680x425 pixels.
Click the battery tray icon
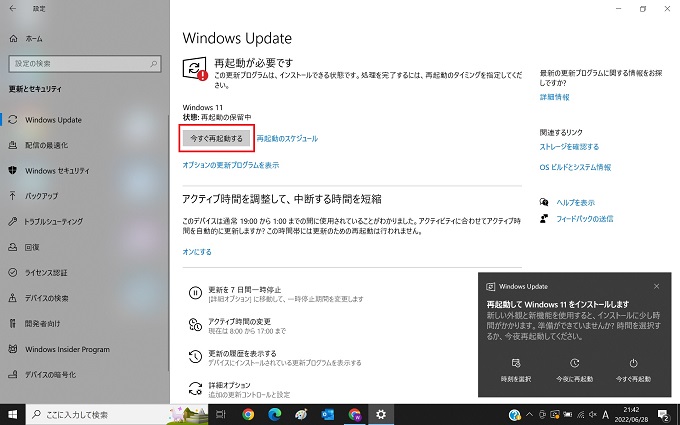click(568, 415)
